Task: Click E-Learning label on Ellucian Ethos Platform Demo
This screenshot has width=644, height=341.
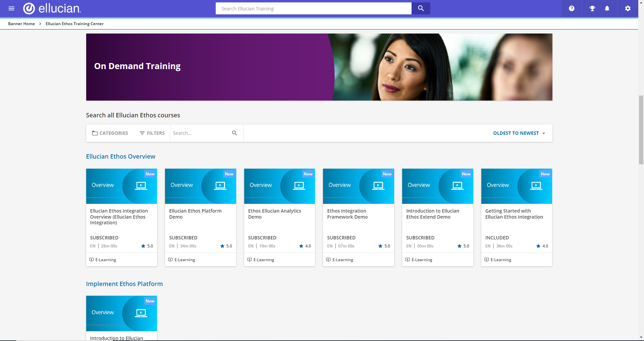Action: point(185,260)
